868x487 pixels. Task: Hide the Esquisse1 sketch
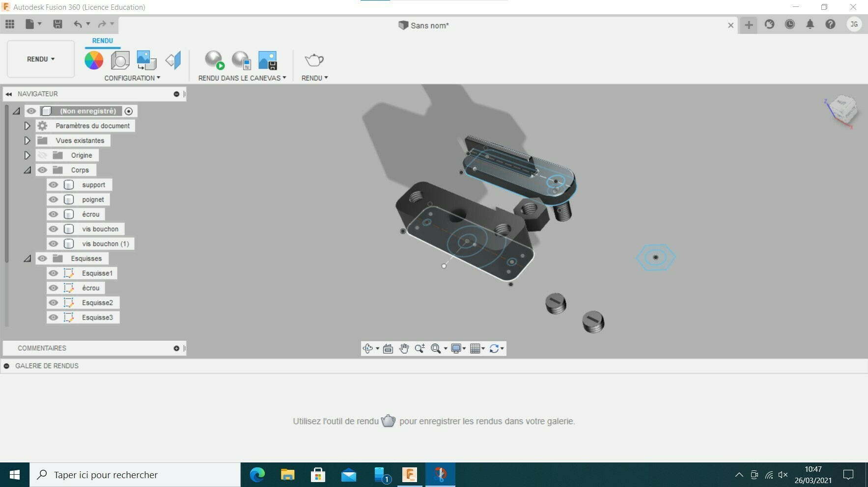click(x=54, y=273)
